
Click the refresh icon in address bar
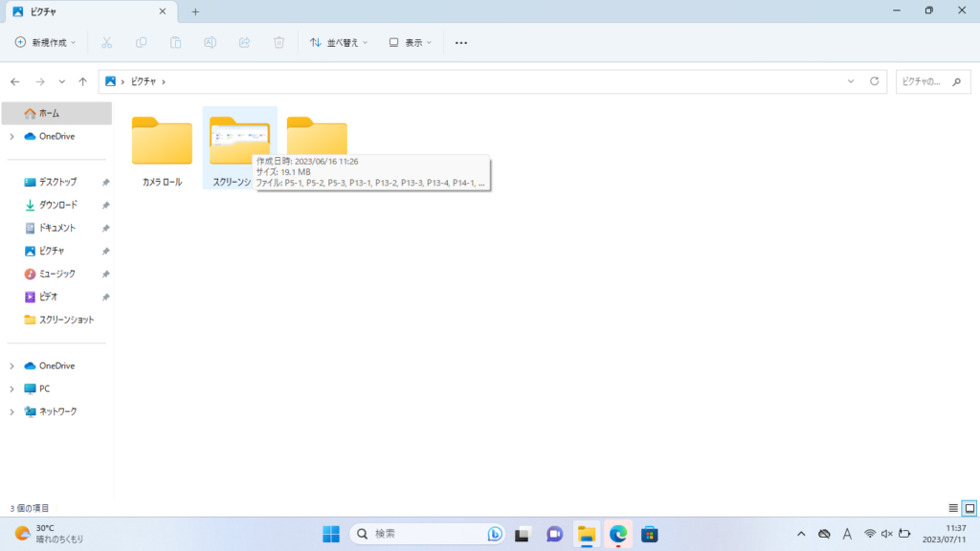pos(874,81)
